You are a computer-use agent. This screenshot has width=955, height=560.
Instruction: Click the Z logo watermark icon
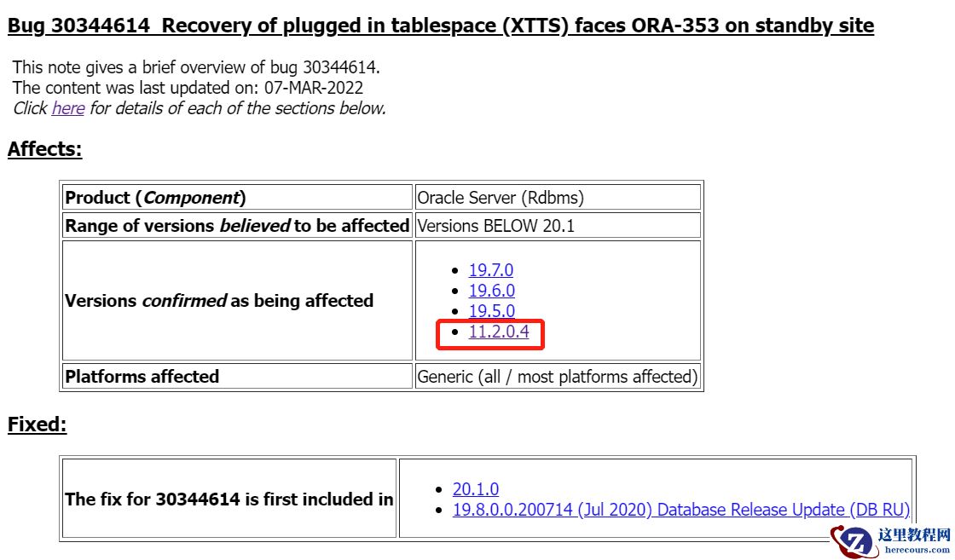point(853,540)
